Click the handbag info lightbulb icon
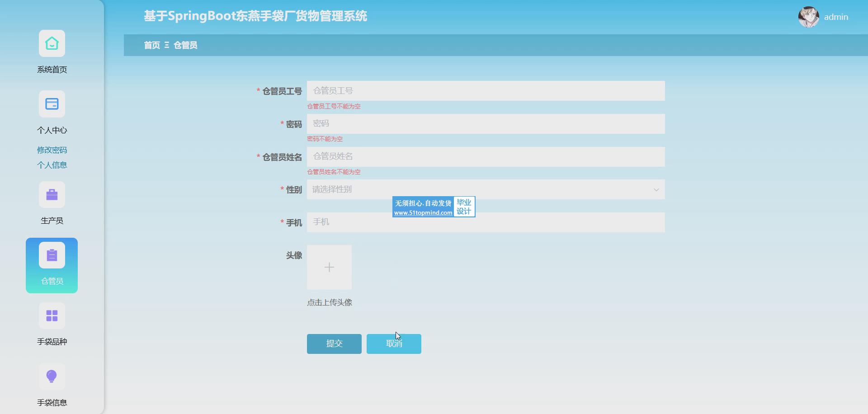The height and width of the screenshot is (414, 868). (52, 376)
